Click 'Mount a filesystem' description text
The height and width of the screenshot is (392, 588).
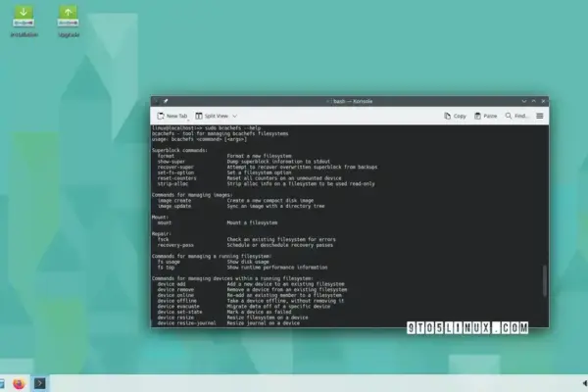tap(252, 222)
